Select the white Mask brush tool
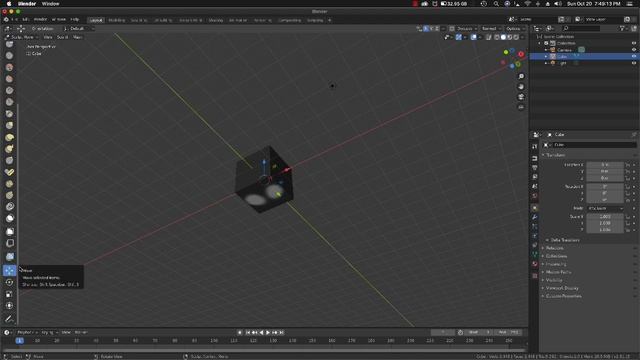Image resolution: width=640 pixels, height=360 pixels. point(9,218)
